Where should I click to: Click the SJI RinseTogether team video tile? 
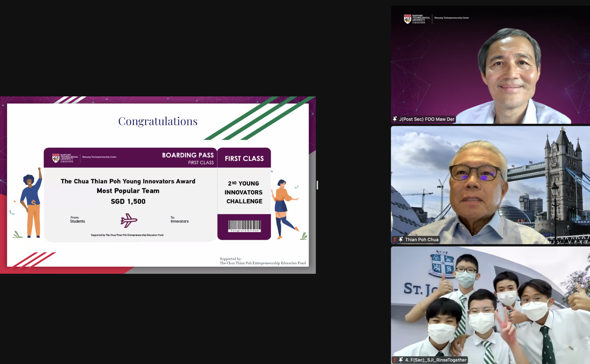(490, 305)
